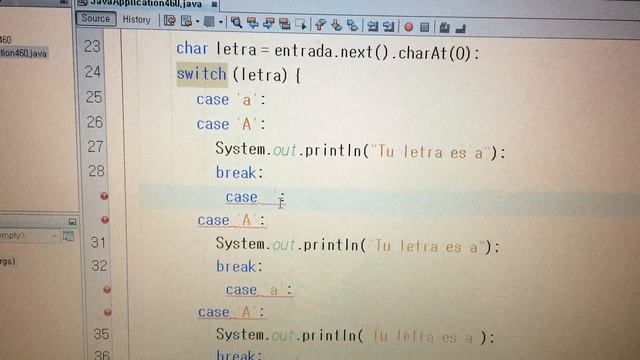Click 'entrada.next().charAt(0)' expression
The width and height of the screenshot is (640, 360).
point(374,52)
